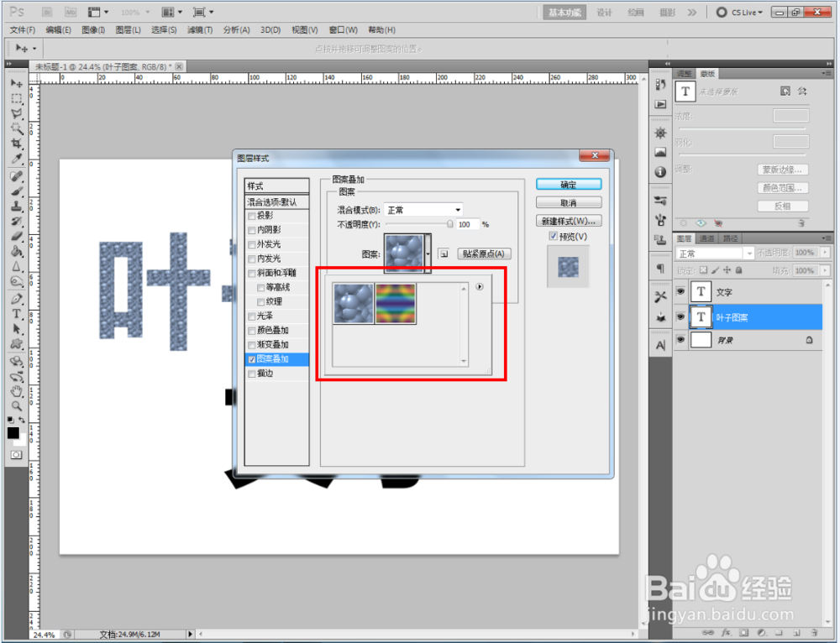Enable the 内阴影 inner shadow checkbox
This screenshot has height=643, width=840.
coord(252,230)
